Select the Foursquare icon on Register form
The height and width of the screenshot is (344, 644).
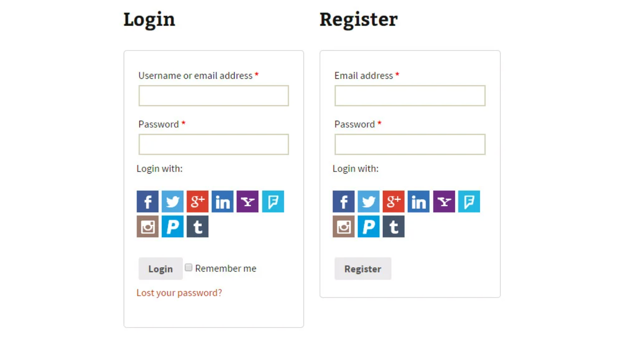[x=469, y=202]
